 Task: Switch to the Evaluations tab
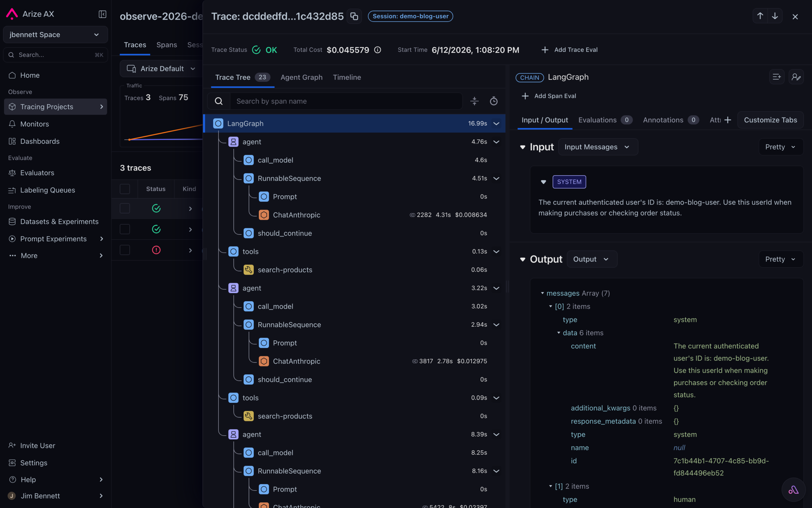point(605,120)
